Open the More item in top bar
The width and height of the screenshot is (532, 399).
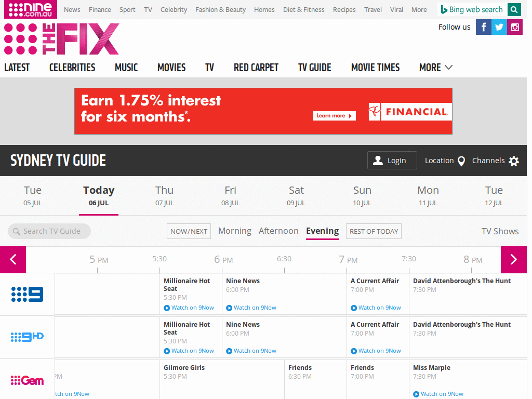point(419,9)
